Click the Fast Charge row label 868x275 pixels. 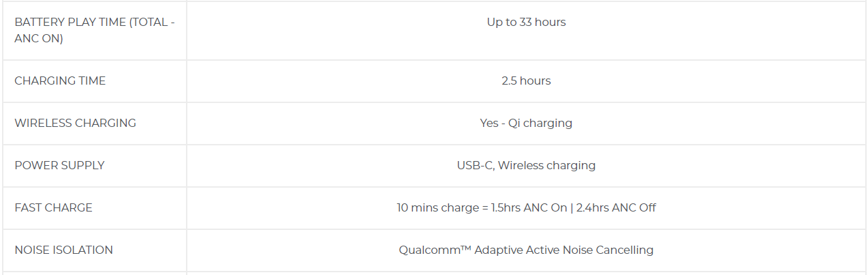(53, 207)
